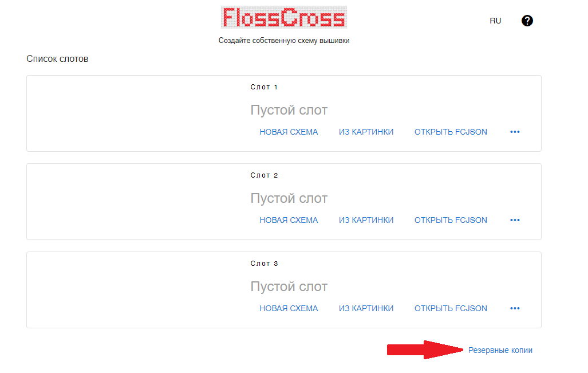Image resolution: width=588 pixels, height=373 pixels.
Task: Choose ОТКРЫТЬ FCJSON in Slot 2
Action: click(x=451, y=220)
